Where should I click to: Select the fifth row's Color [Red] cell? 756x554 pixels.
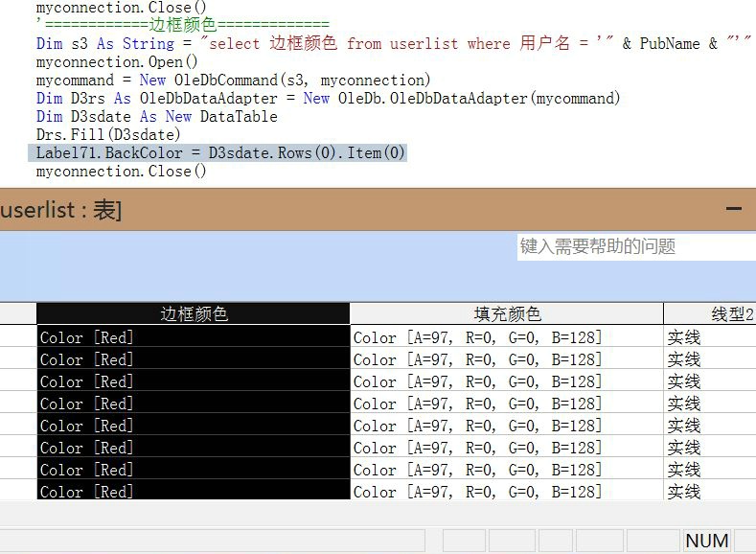pos(194,426)
